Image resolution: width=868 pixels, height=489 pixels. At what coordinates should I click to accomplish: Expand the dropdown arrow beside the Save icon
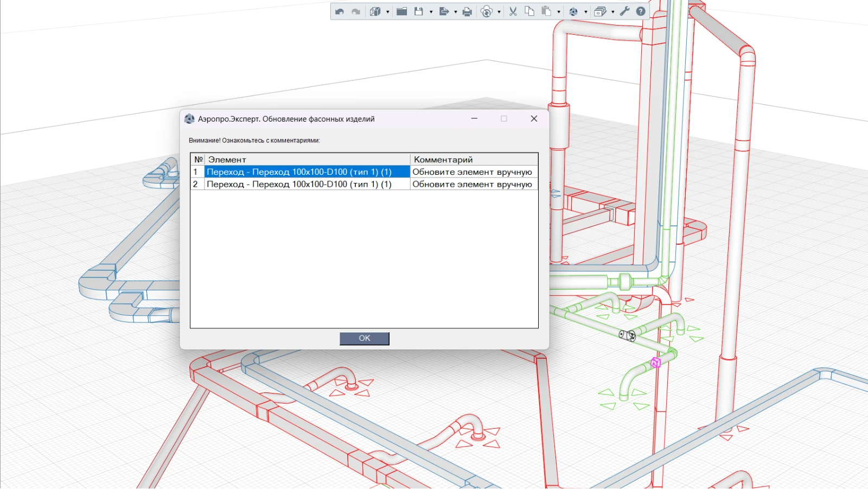click(431, 12)
